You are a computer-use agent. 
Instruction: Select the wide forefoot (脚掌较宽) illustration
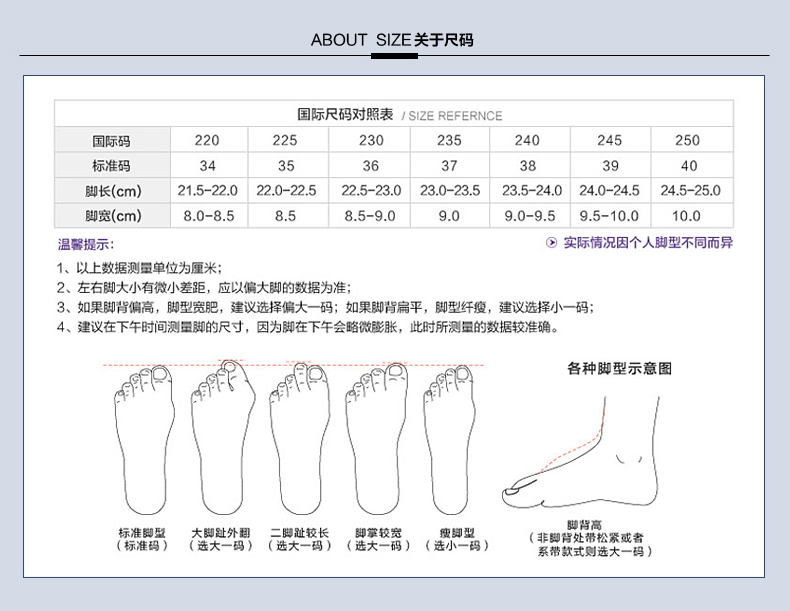click(x=377, y=442)
